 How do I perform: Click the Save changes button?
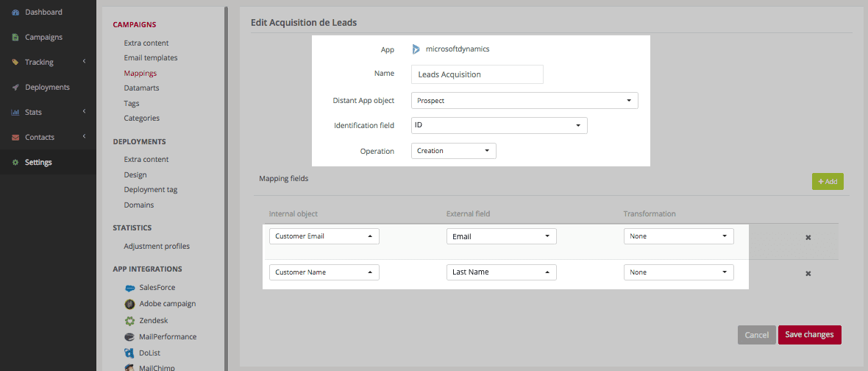tap(809, 335)
